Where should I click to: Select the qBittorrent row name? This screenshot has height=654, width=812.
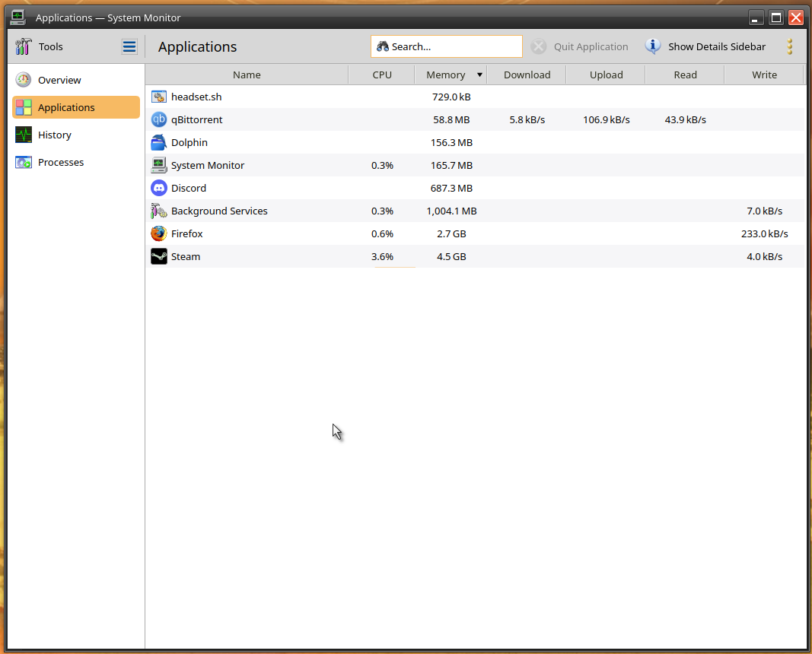197,119
